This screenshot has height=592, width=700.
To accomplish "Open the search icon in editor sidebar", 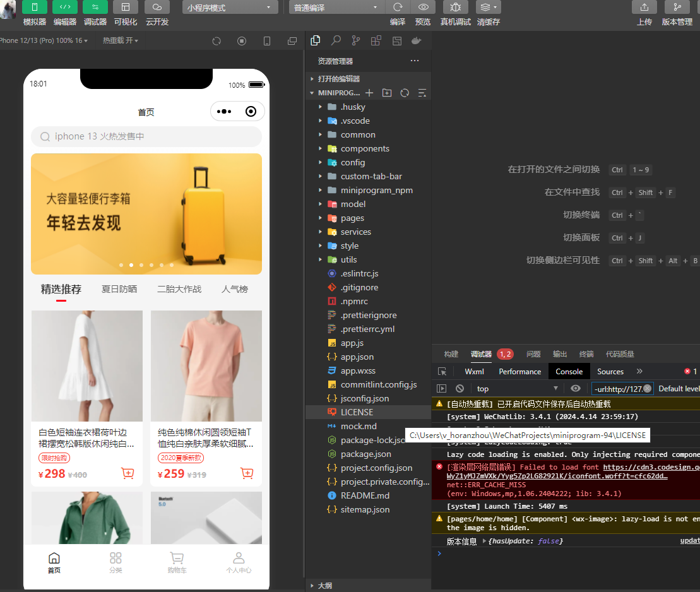I will pos(336,40).
